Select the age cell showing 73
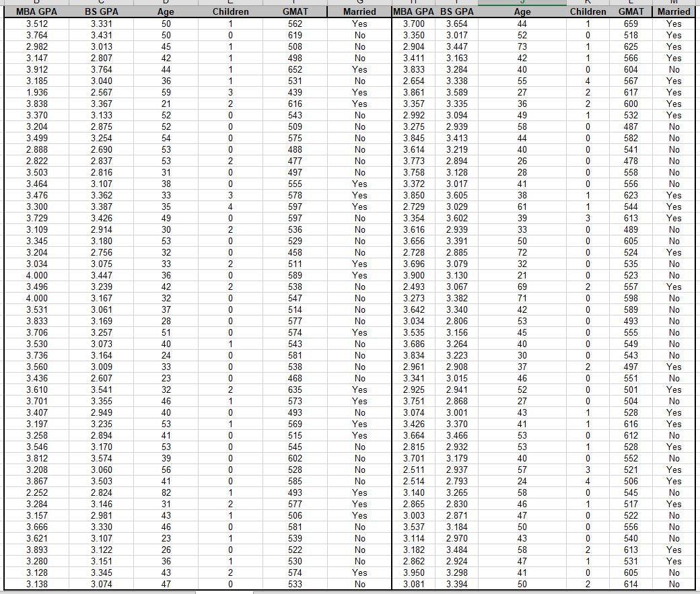 (522, 46)
